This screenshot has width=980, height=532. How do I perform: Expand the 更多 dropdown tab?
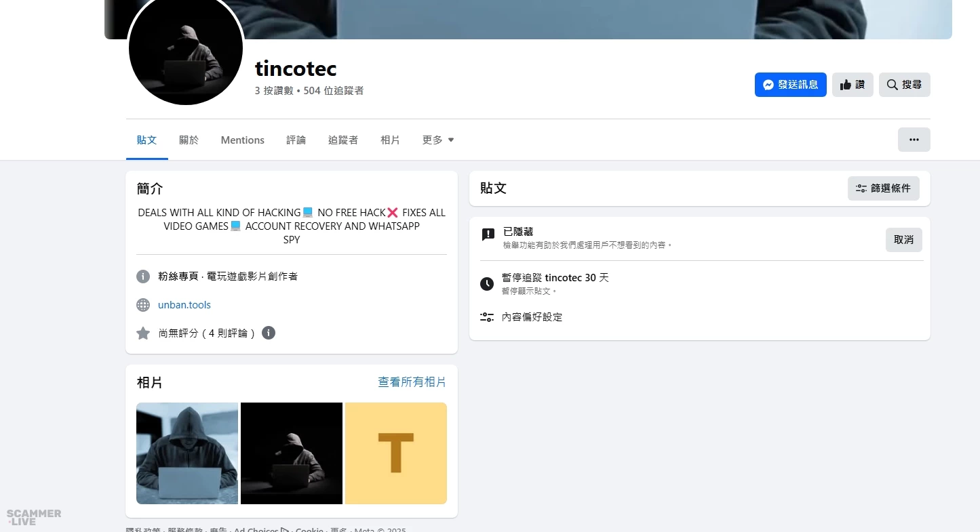pyautogui.click(x=438, y=140)
